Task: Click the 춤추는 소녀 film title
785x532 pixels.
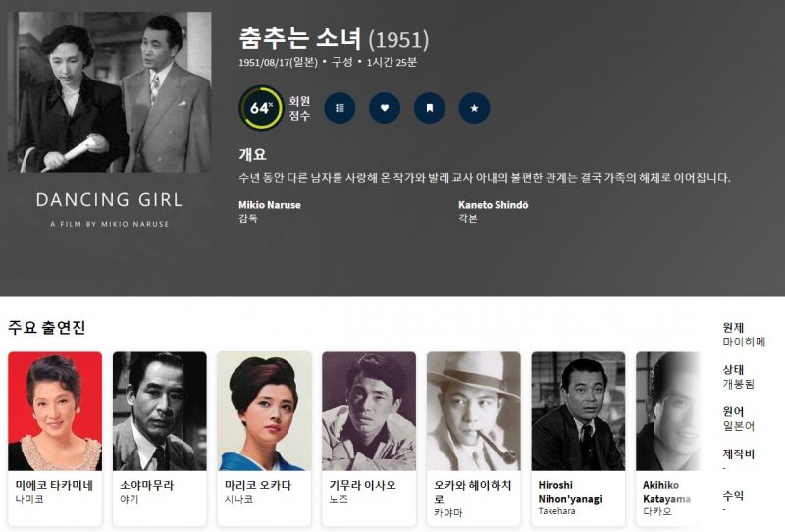Action: [x=300, y=39]
